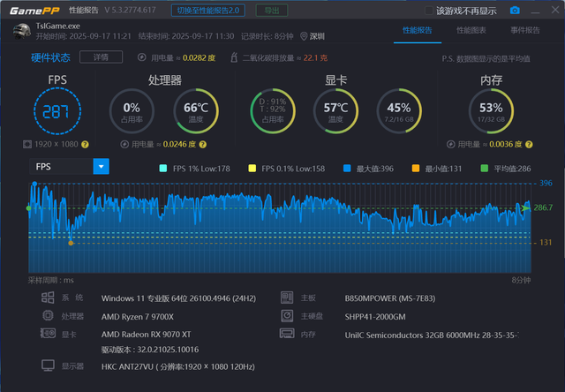
Task: Click the AMD Radeon RX 9070 XT text
Action: tap(146, 335)
